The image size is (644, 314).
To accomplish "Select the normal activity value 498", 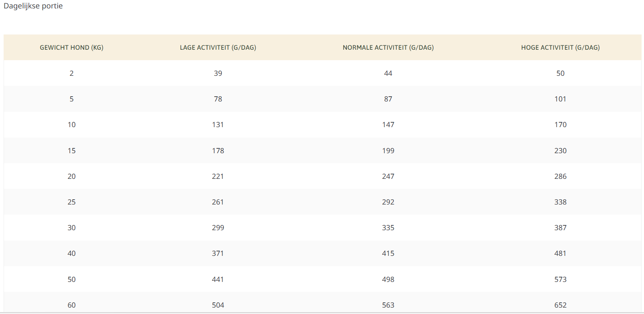I will coord(388,280).
